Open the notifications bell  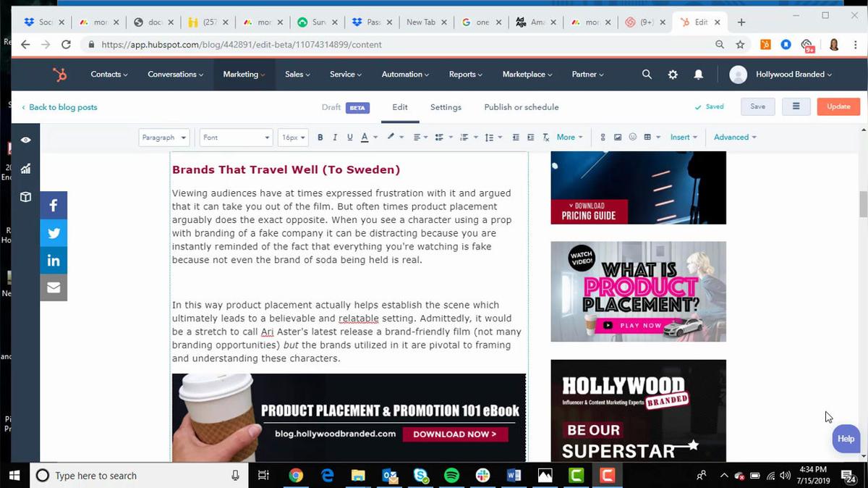tap(698, 75)
